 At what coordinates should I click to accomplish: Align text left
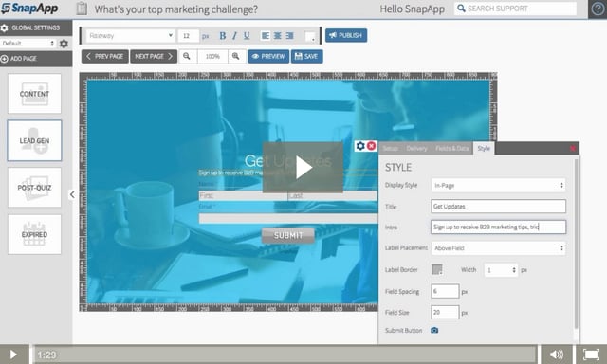pos(266,36)
